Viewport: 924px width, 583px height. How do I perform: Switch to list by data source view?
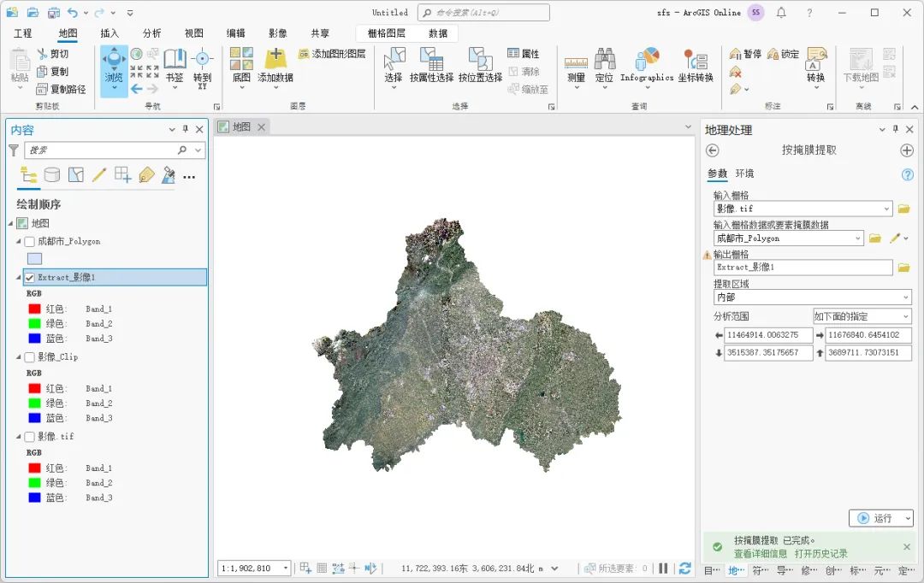[x=52, y=175]
